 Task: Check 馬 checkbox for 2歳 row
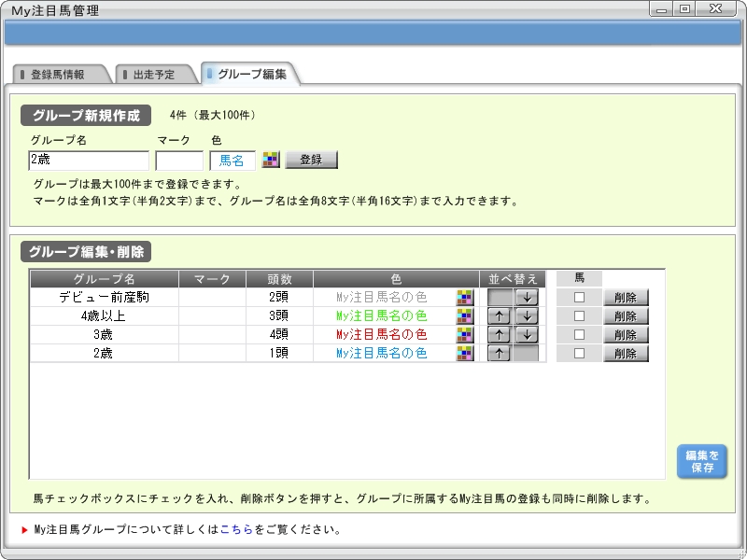[579, 353]
